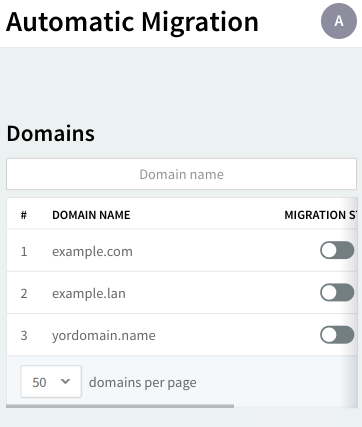
Task: Open the user avatar "A" menu
Action: tap(339, 21)
